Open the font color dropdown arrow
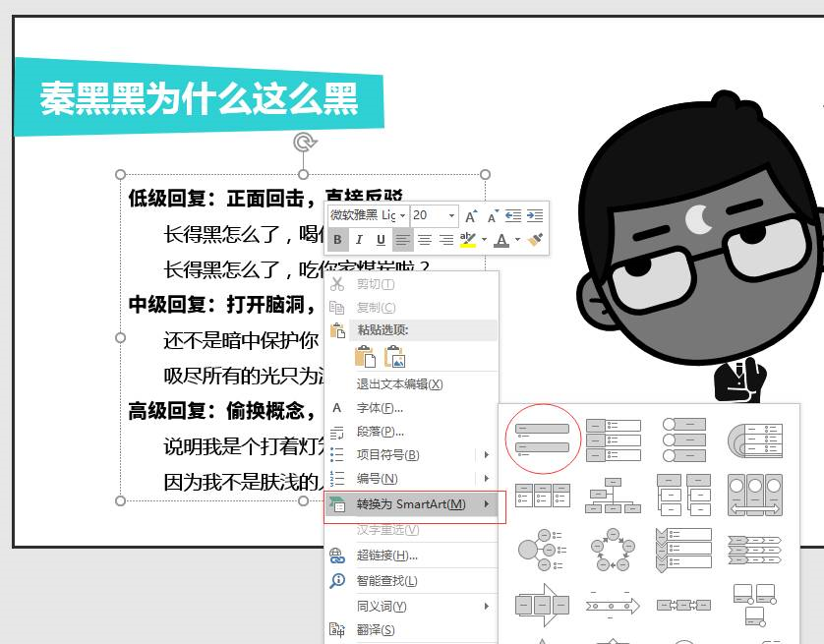824x644 pixels. coord(516,239)
